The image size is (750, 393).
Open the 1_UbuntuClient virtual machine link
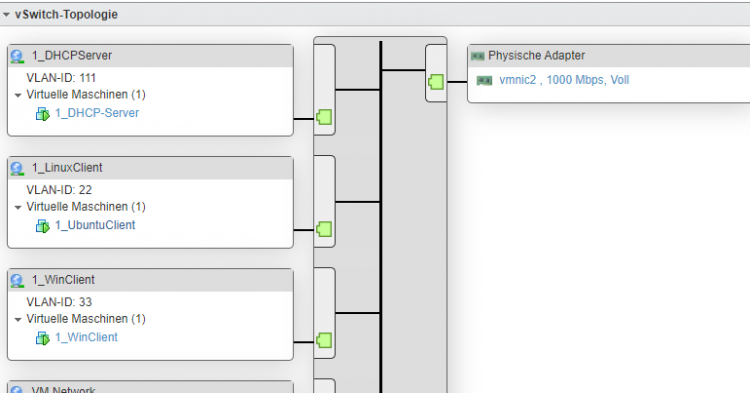tap(95, 225)
